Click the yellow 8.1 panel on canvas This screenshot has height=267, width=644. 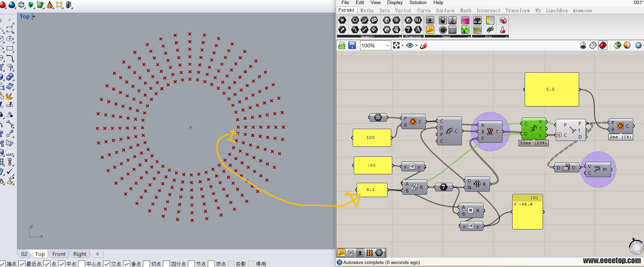pyautogui.click(x=372, y=190)
